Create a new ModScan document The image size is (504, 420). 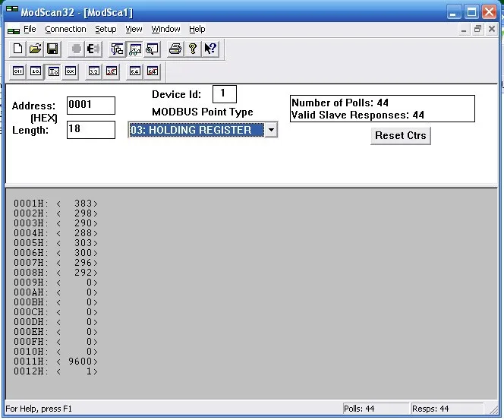coord(17,49)
